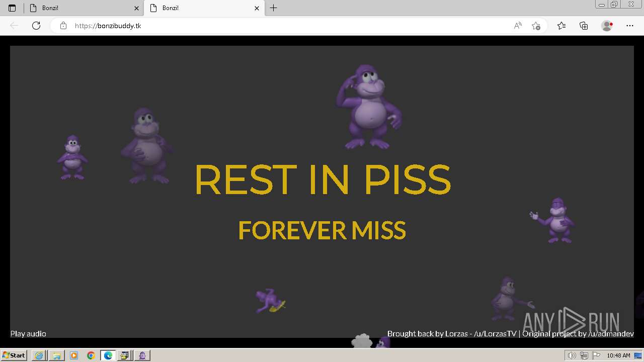Open the installer program taskbar icon
The image size is (644, 362).
tap(125, 355)
